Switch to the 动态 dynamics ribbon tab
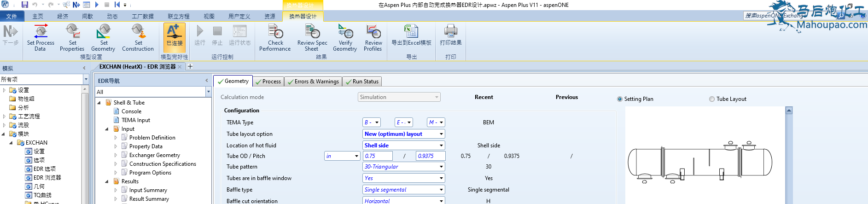 112,16
